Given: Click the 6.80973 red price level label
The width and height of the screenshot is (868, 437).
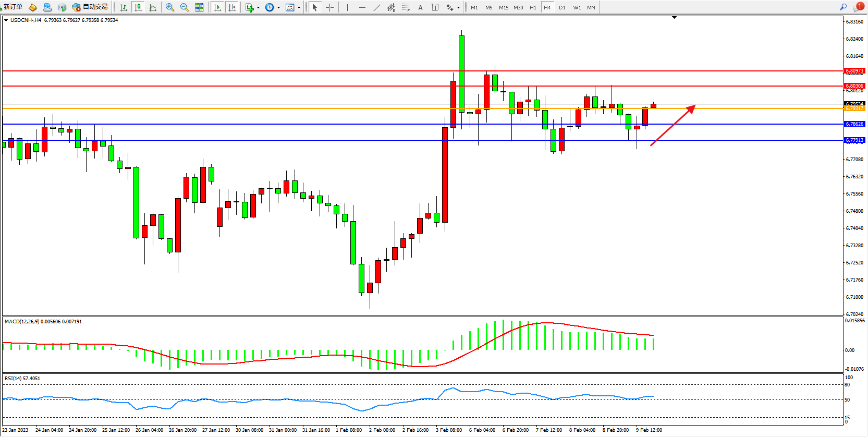Looking at the screenshot, I should (854, 70).
